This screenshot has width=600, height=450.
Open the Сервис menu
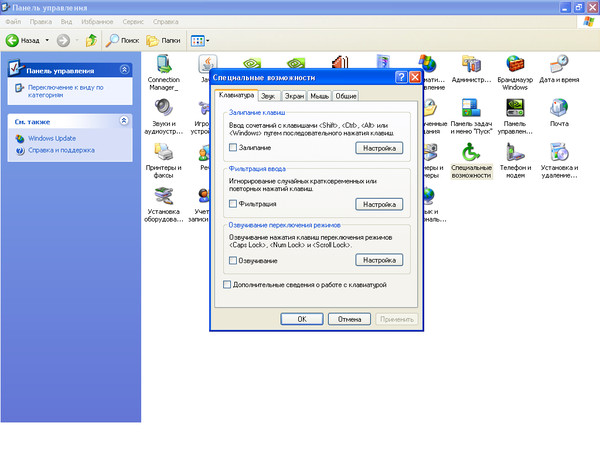[x=133, y=22]
